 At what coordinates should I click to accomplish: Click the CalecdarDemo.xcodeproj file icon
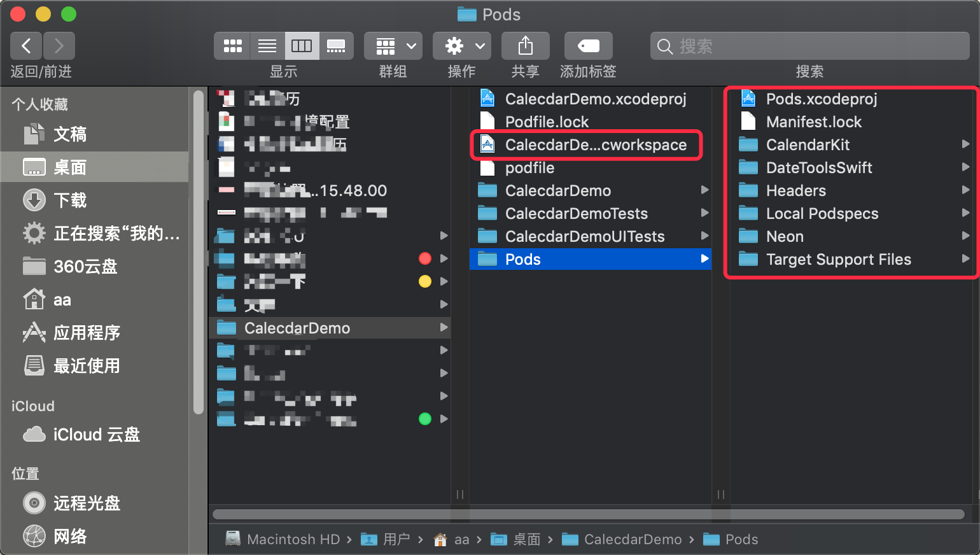coord(487,99)
